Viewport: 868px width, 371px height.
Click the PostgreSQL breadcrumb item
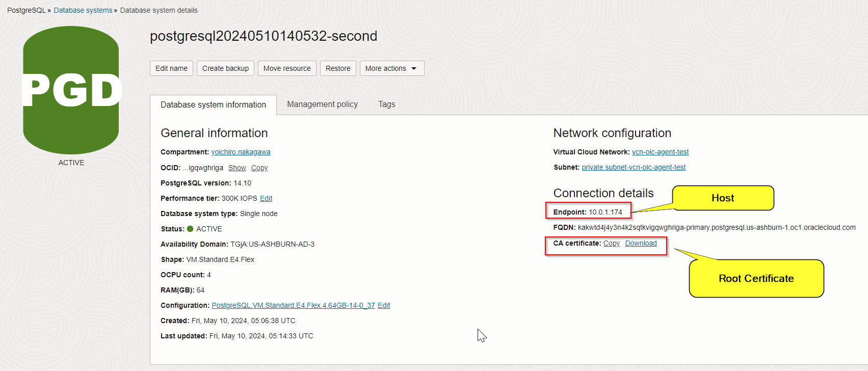click(27, 10)
